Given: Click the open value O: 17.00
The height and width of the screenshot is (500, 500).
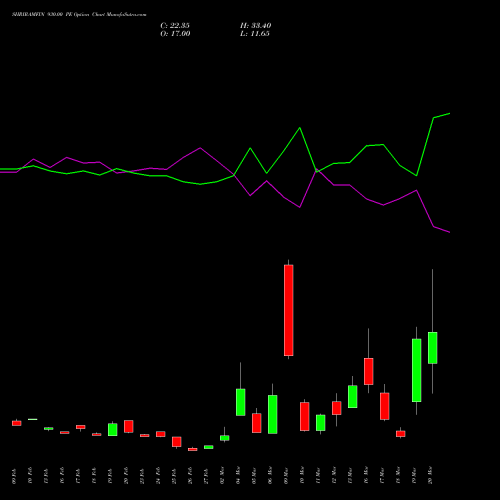Looking at the screenshot, I should [x=175, y=34].
